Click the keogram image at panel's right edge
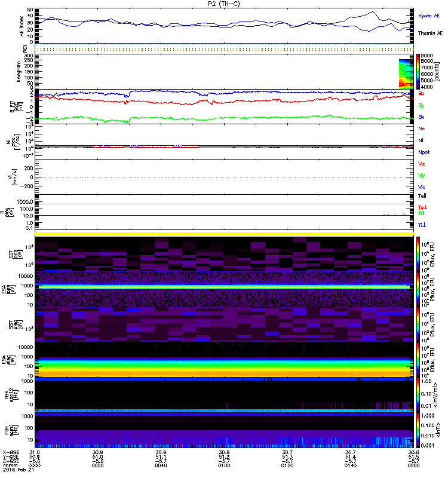Viewport: 448px width, 478px height. coord(406,73)
